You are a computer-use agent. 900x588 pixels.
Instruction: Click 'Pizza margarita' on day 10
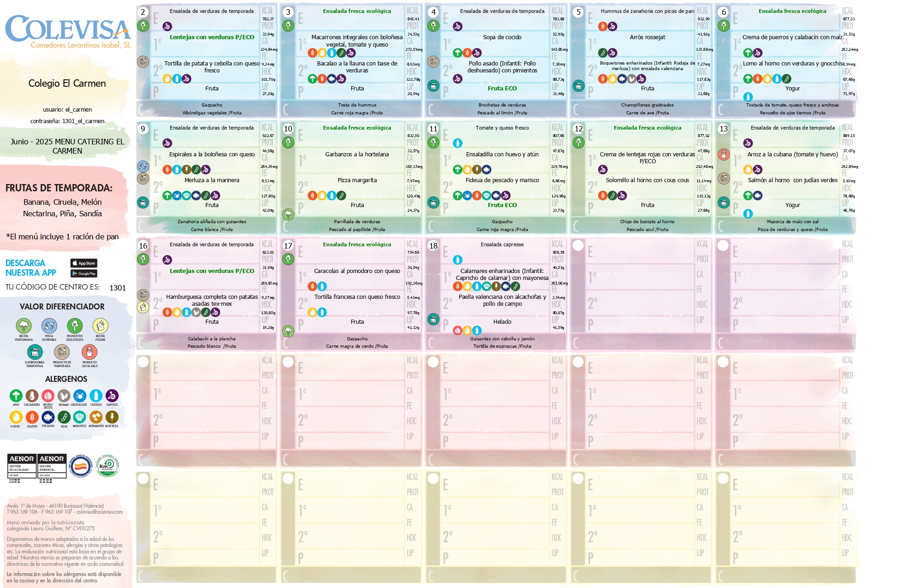point(357,180)
